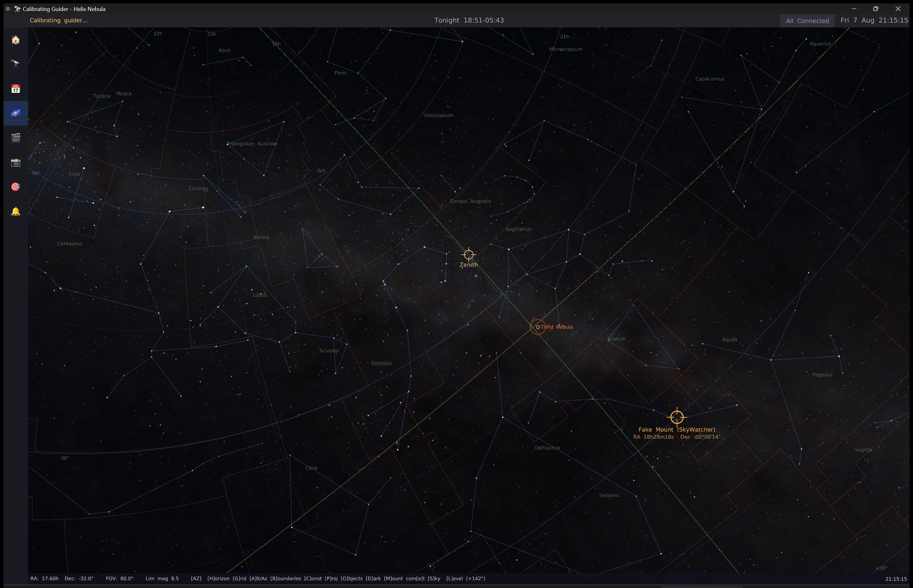The width and height of the screenshot is (913, 588).
Task: Click the Scutum constellation label
Action: click(x=617, y=339)
